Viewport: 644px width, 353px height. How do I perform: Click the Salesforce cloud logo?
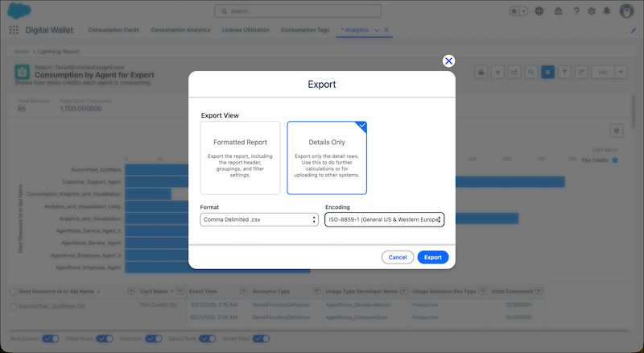(19, 10)
